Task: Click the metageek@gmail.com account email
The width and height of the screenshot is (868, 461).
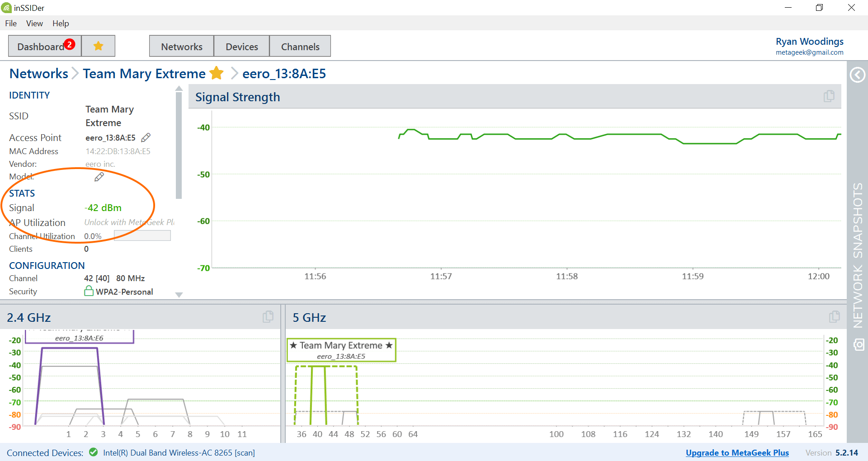Action: (x=810, y=52)
